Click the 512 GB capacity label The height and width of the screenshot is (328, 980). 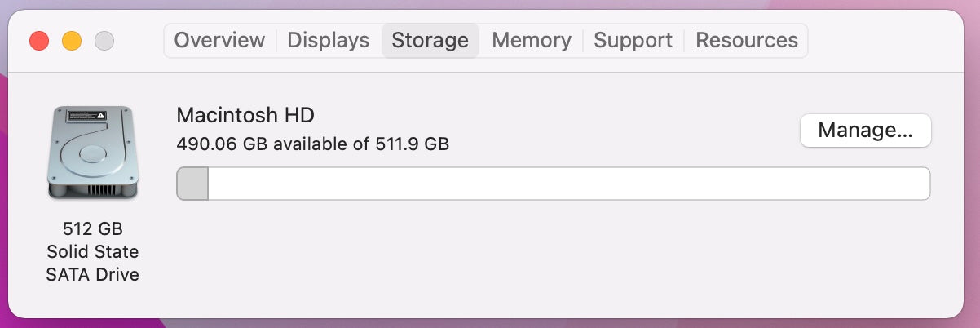point(92,228)
